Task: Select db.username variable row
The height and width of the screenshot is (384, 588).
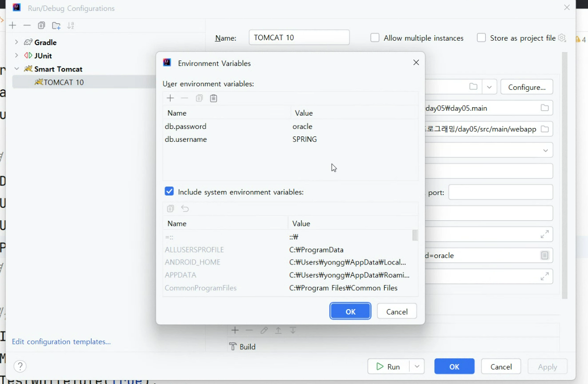Action: tap(290, 139)
